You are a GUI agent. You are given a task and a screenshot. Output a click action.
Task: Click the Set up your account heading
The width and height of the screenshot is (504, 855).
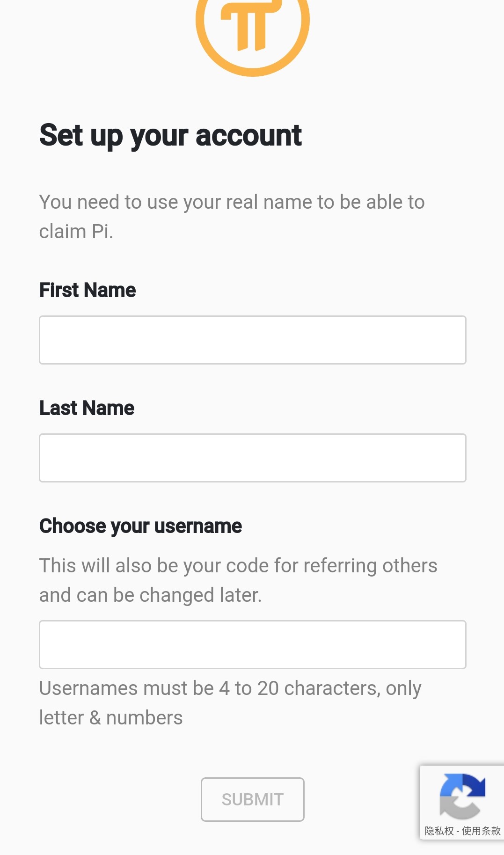coord(171,136)
